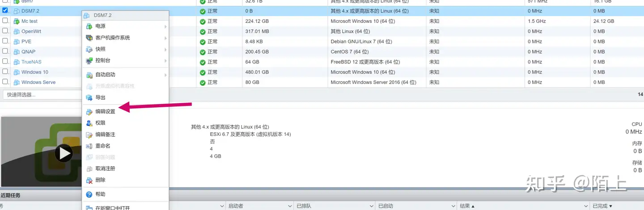
Task: Click the Windows Serve VM icon
Action: [x=17, y=82]
